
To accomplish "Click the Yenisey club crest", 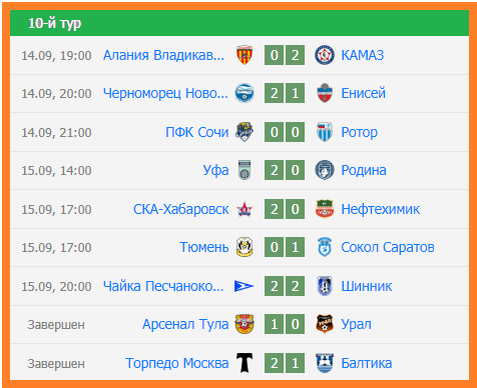I will point(324,93).
